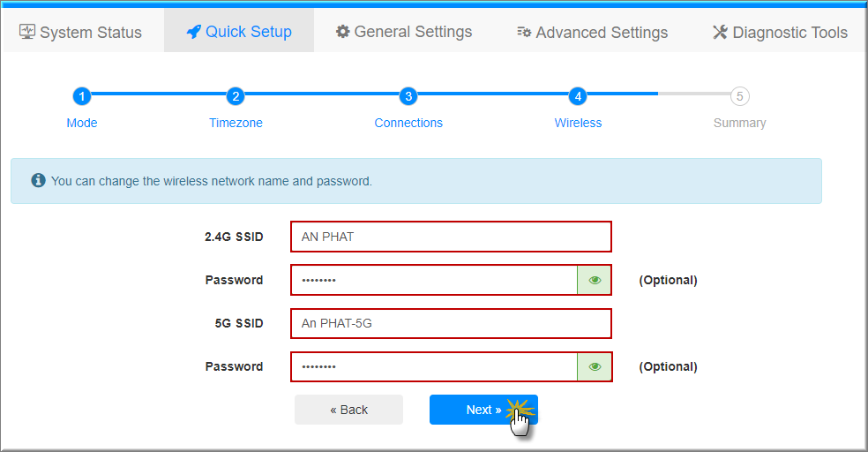Viewport: 868px width, 452px height.
Task: Click the Advanced Settings gears icon
Action: click(524, 33)
